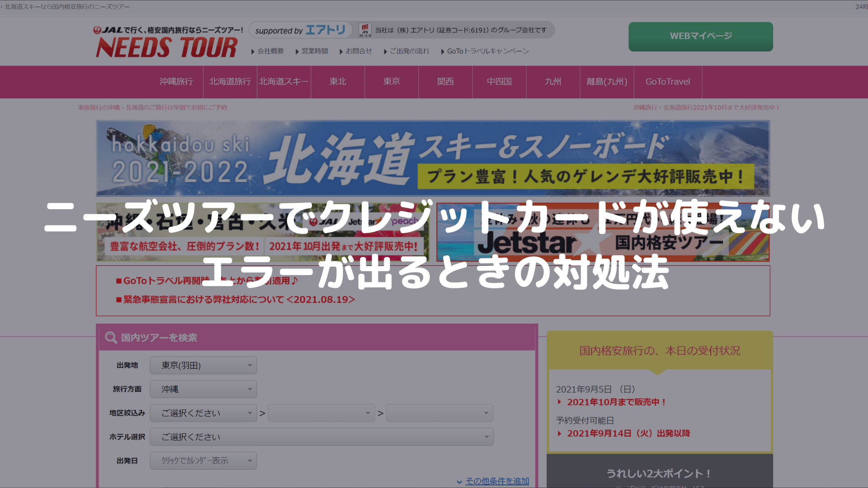The width and height of the screenshot is (868, 488).
Task: Select the 北海道旅行 navigation tab
Action: tap(230, 82)
